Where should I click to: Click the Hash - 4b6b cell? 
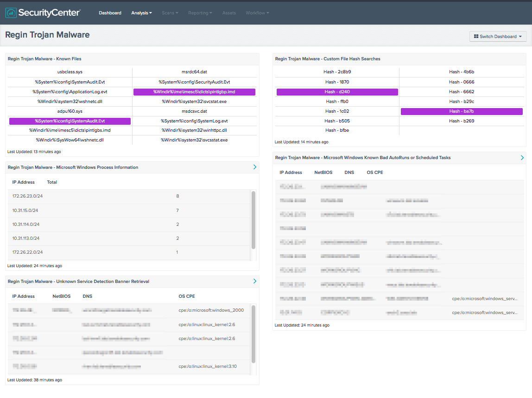[462, 72]
